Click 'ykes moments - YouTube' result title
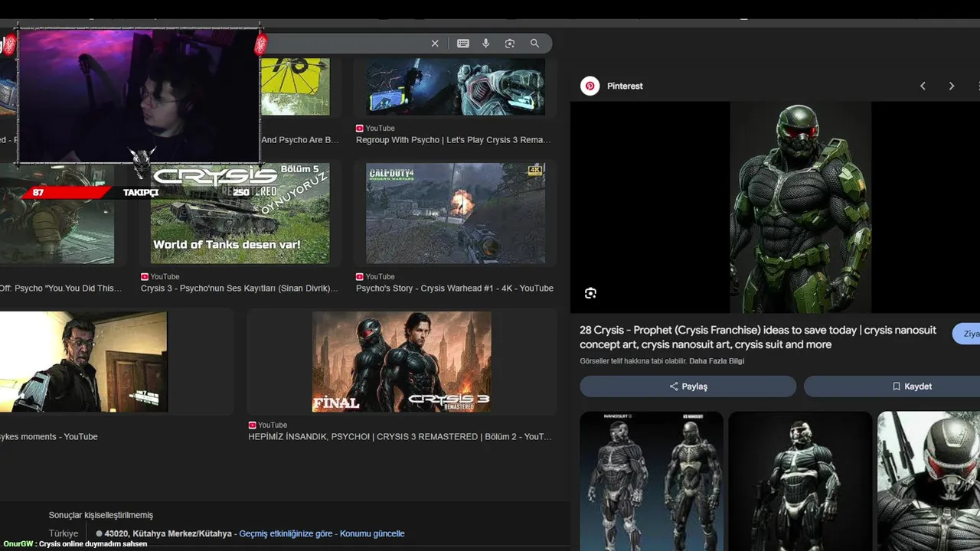Viewport: 980px width, 551px height. point(49,437)
